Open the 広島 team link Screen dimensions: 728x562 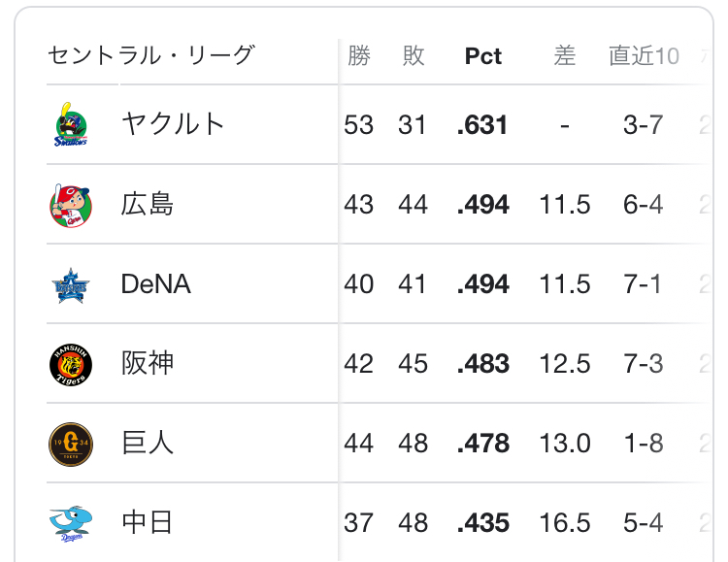[147, 204]
